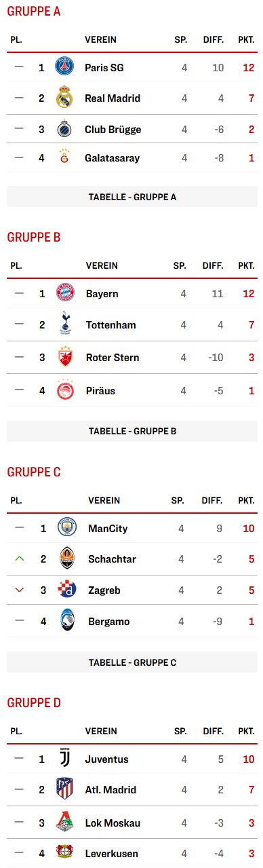Open the Tabelle - Gruppe B button
The height and width of the screenshot is (868, 263).
132,431
